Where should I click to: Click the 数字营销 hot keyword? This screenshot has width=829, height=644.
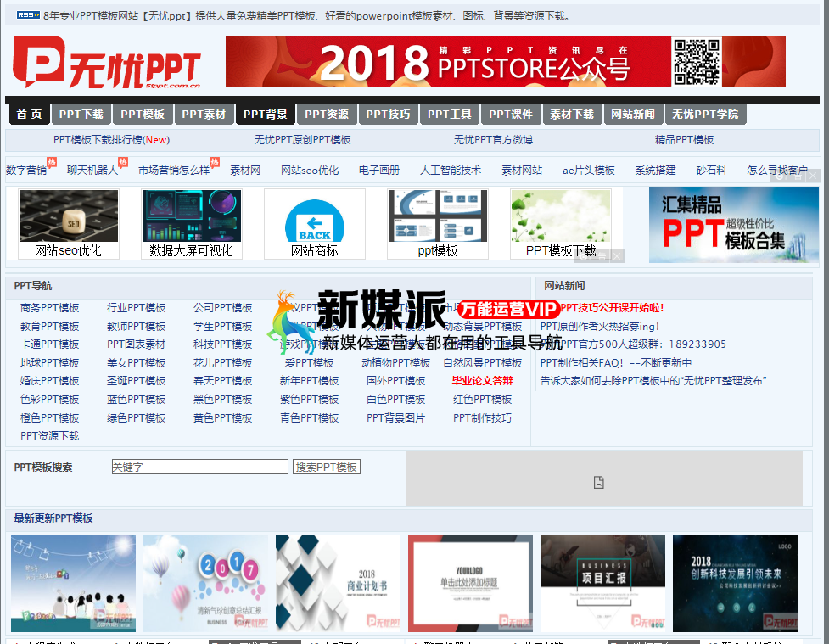[26, 171]
